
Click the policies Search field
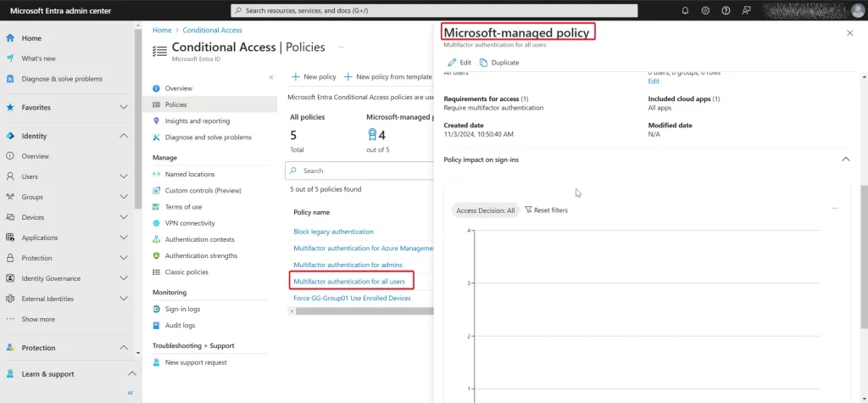coord(359,171)
